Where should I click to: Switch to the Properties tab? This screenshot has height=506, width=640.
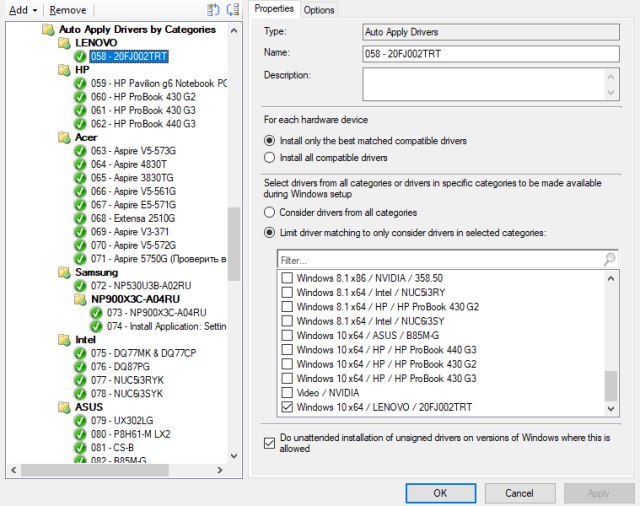click(x=274, y=9)
